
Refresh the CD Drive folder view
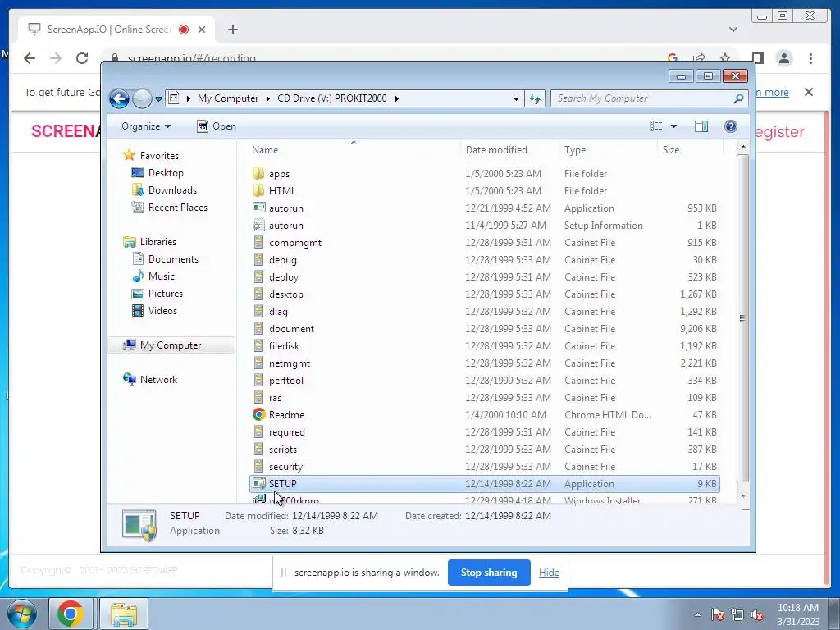[535, 98]
